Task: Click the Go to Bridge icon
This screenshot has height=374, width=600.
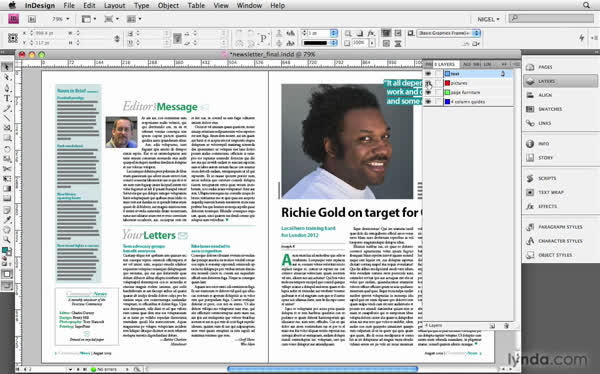Action: click(x=32, y=19)
